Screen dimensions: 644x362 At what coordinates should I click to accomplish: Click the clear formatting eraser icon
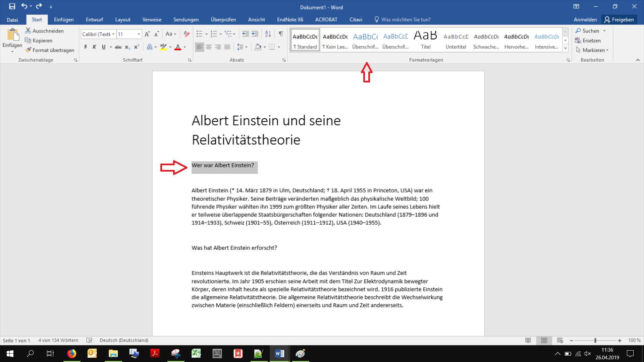(x=187, y=34)
